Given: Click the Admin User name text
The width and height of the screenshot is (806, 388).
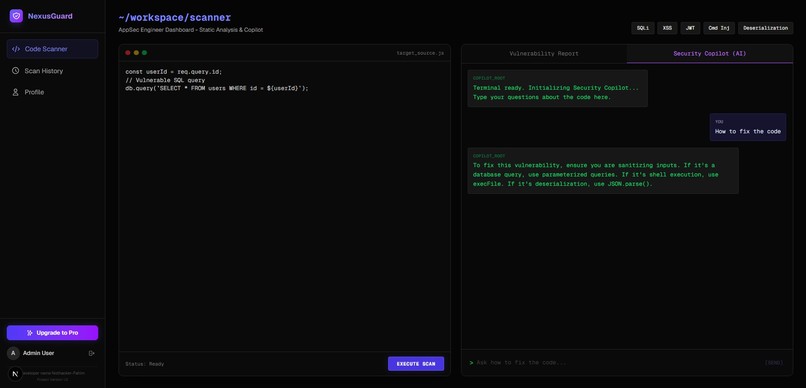Looking at the screenshot, I should (x=39, y=353).
